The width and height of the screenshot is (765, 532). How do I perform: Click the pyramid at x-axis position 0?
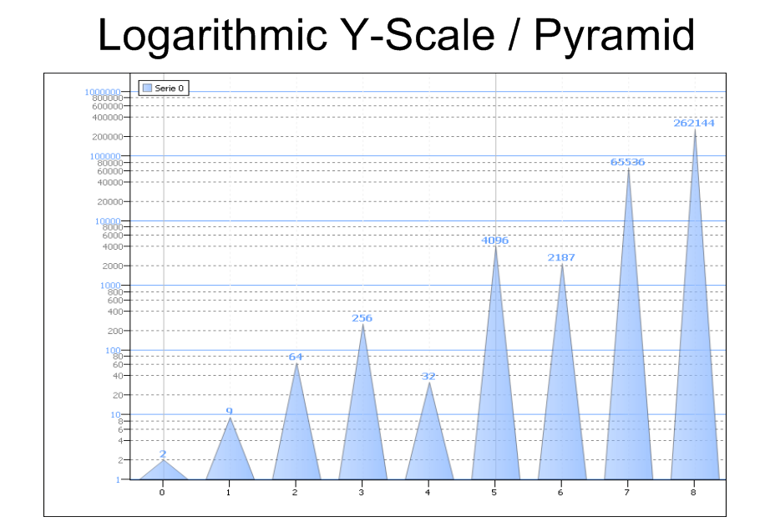click(x=163, y=472)
